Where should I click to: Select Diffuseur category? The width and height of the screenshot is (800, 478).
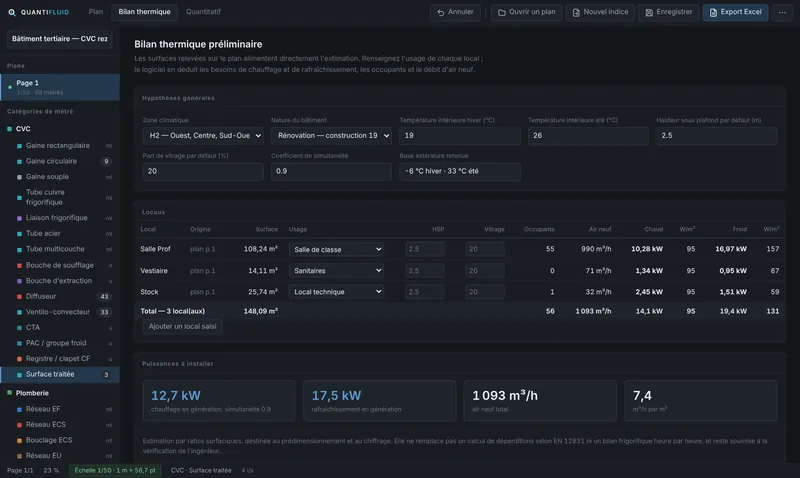pyautogui.click(x=60, y=296)
